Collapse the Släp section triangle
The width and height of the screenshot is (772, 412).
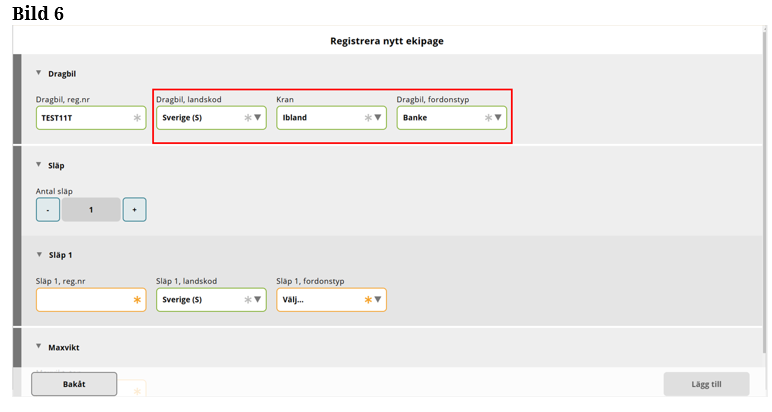(x=38, y=165)
